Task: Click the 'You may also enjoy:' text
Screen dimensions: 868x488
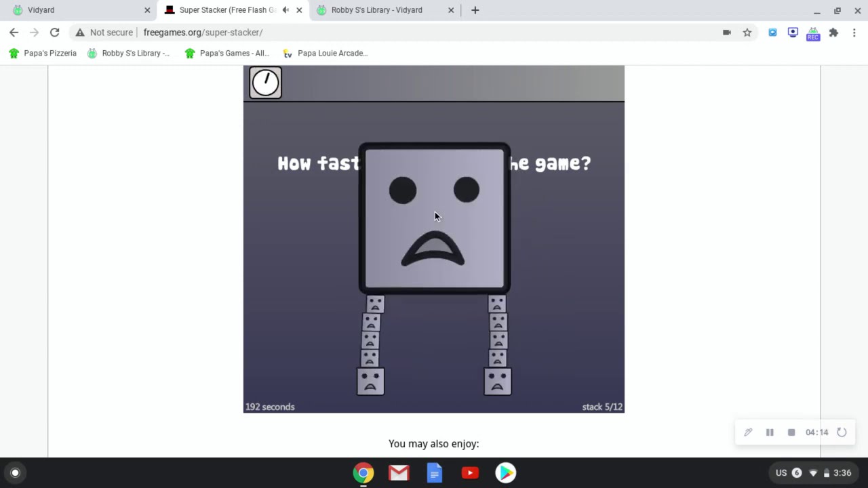Action: click(x=434, y=444)
